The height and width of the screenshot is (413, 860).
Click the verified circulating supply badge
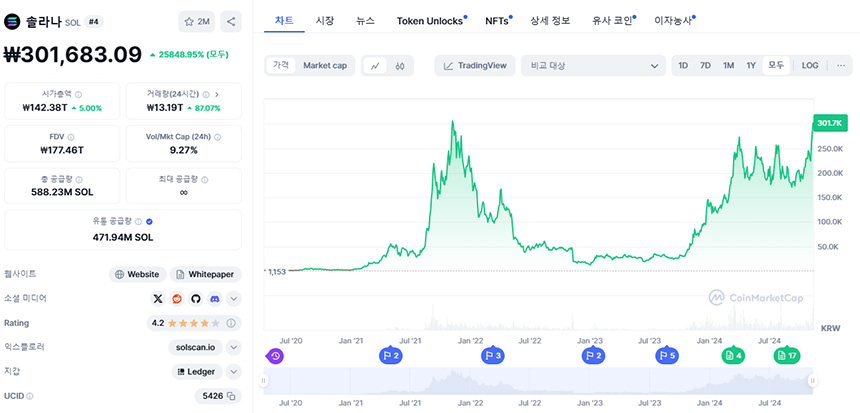(x=150, y=222)
